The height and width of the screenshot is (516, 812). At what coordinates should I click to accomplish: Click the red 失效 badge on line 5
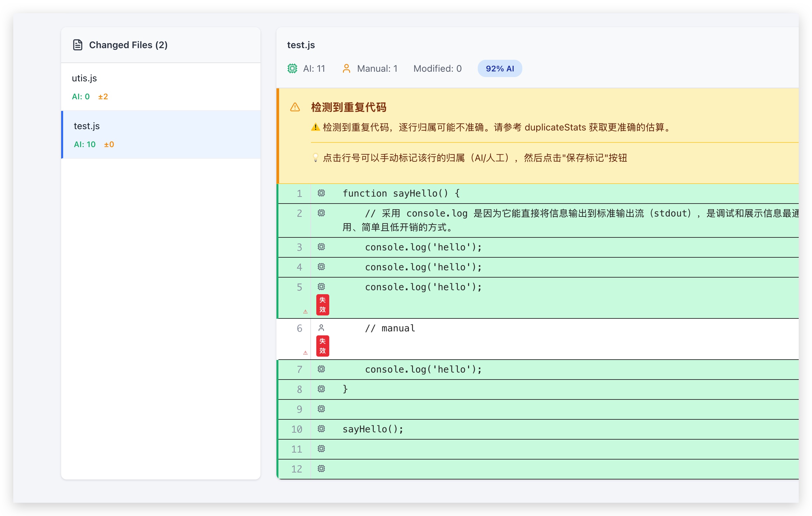click(x=322, y=305)
